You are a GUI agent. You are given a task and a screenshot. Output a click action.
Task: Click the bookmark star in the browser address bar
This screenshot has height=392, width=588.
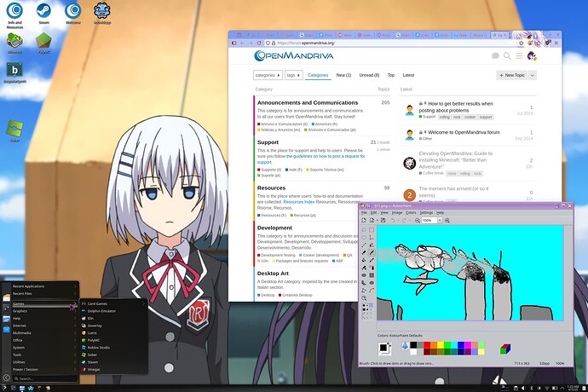[521, 43]
